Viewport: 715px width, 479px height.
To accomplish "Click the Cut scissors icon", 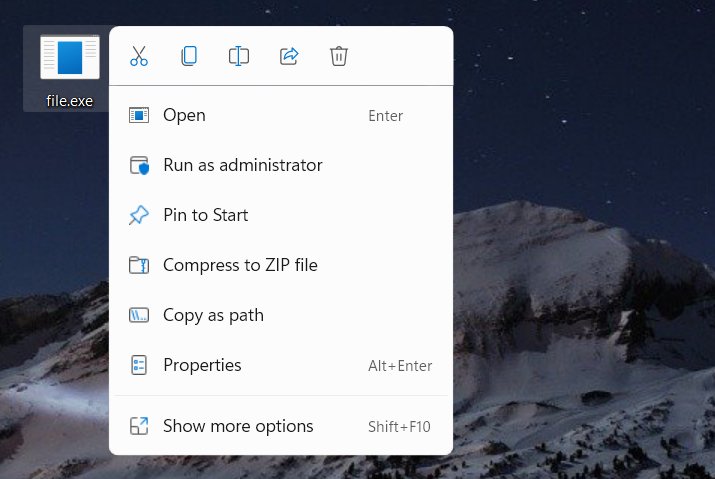I will [x=139, y=56].
